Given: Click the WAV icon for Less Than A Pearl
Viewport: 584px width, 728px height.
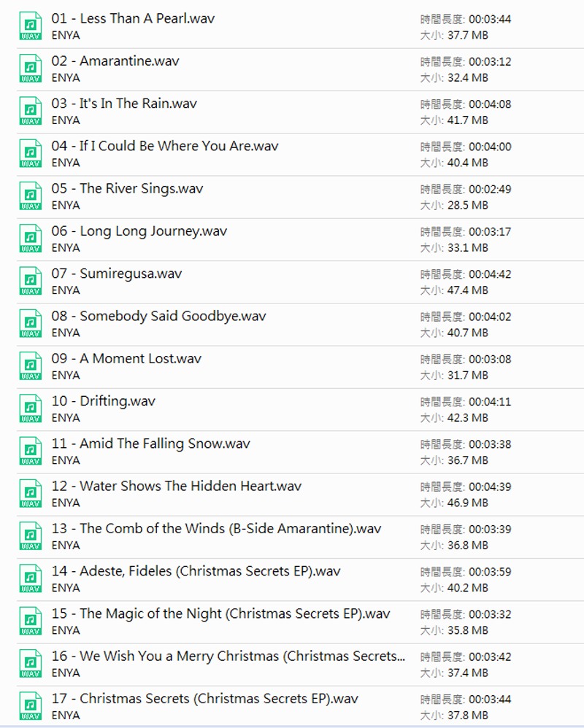Looking at the screenshot, I should [30, 26].
